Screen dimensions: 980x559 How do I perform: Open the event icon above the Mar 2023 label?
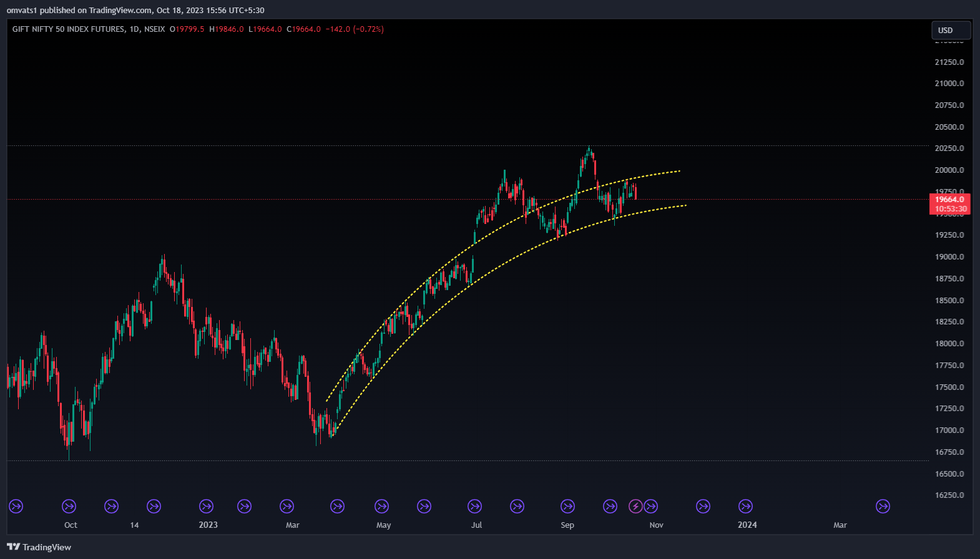pyautogui.click(x=287, y=506)
